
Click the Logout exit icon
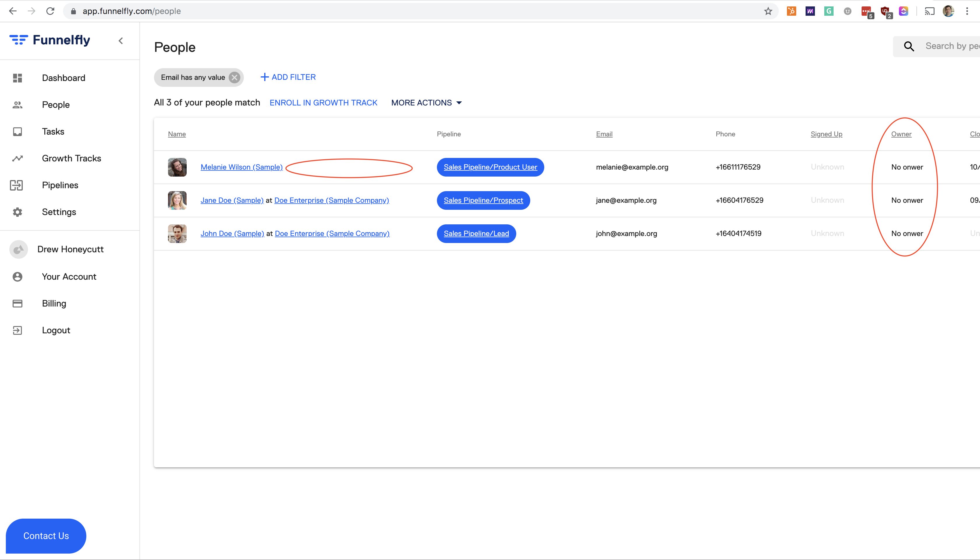17,330
